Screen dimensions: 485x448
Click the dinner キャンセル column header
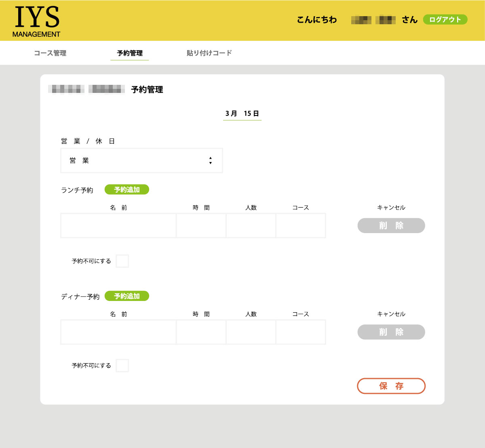pos(391,314)
